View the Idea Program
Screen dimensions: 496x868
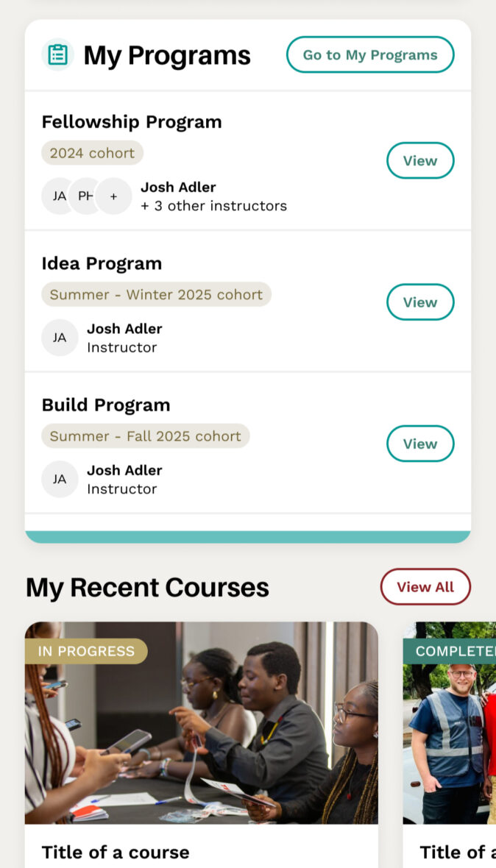pyautogui.click(x=420, y=302)
